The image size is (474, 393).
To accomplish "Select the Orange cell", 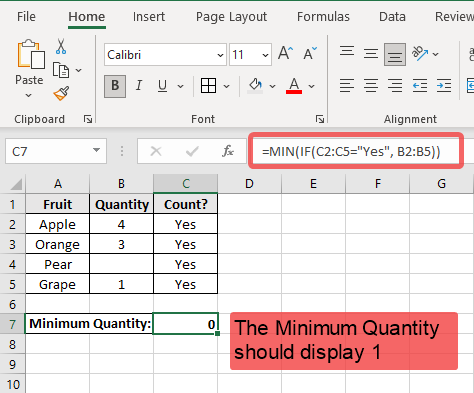I will point(58,244).
